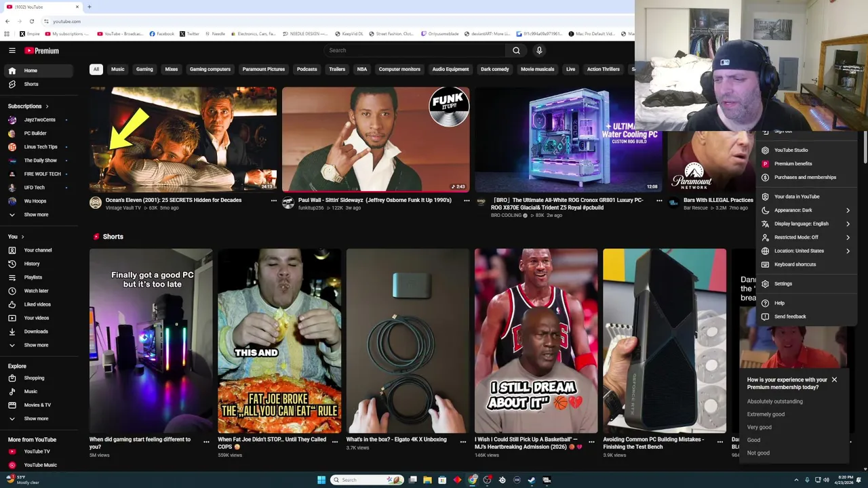
Task: Open a new Chrome tab
Action: pos(89,7)
